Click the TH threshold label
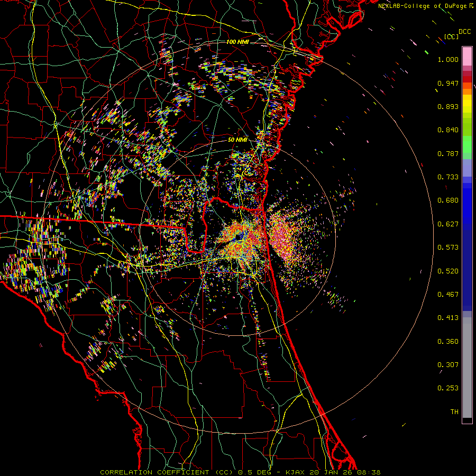 [x=454, y=412]
